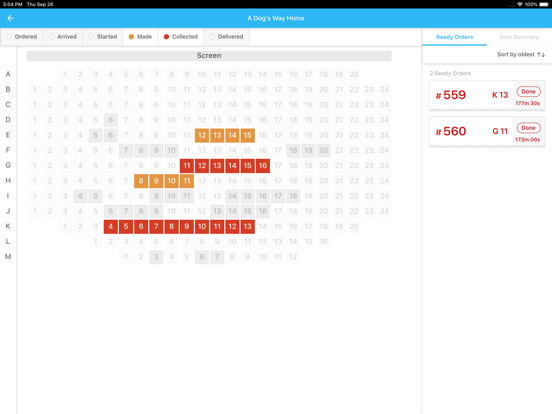
Task: Select gray seat 6 in row D
Action: pyautogui.click(x=111, y=120)
